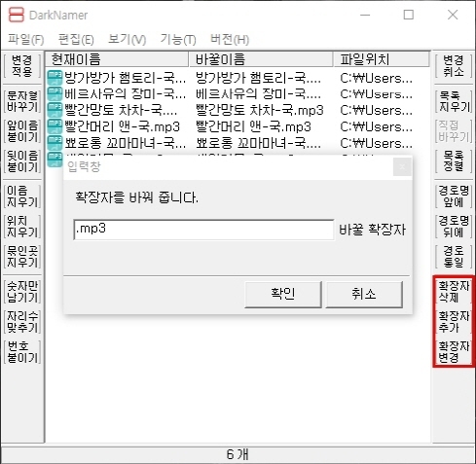This screenshot has height=464, width=476.
Task: Click the 확장자 변경 button
Action: click(x=454, y=352)
